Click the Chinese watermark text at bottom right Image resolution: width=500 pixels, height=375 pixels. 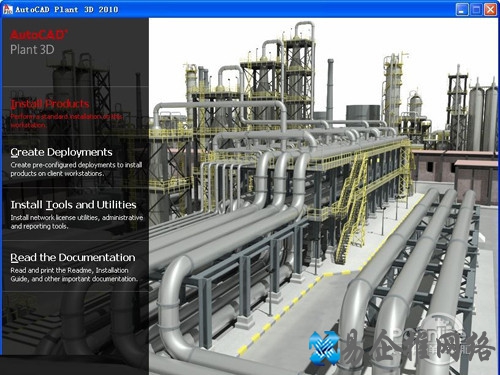click(x=418, y=348)
